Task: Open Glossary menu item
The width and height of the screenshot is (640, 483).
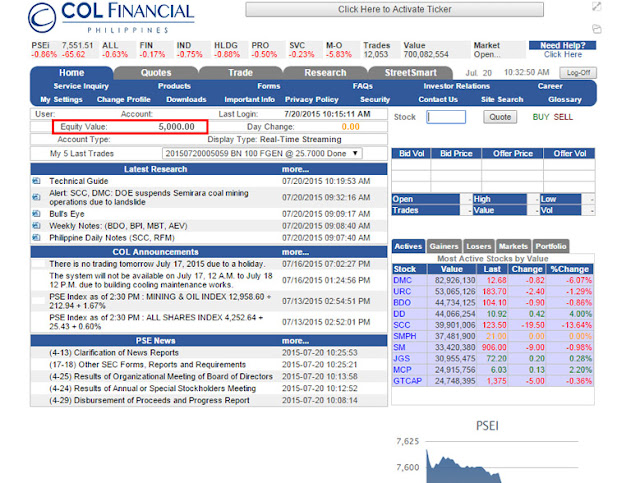Action: pos(564,100)
